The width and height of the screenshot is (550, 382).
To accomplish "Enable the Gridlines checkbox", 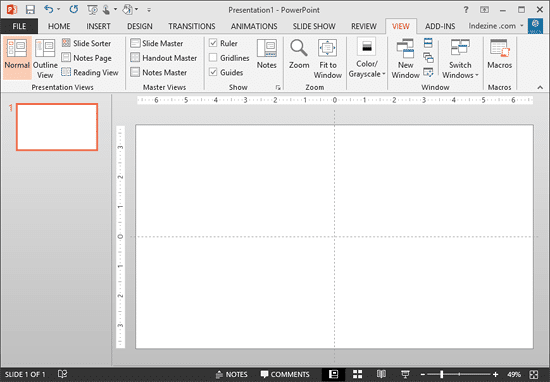I will click(213, 57).
